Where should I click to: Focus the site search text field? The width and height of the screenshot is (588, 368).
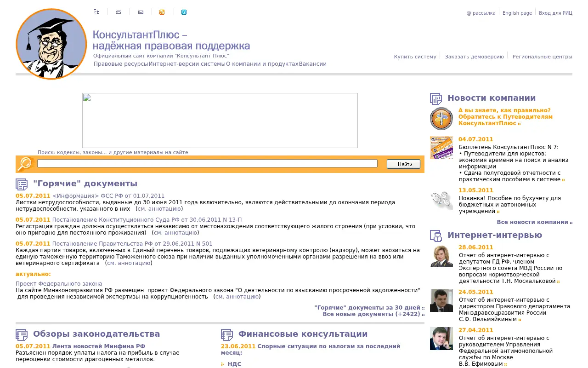click(207, 163)
